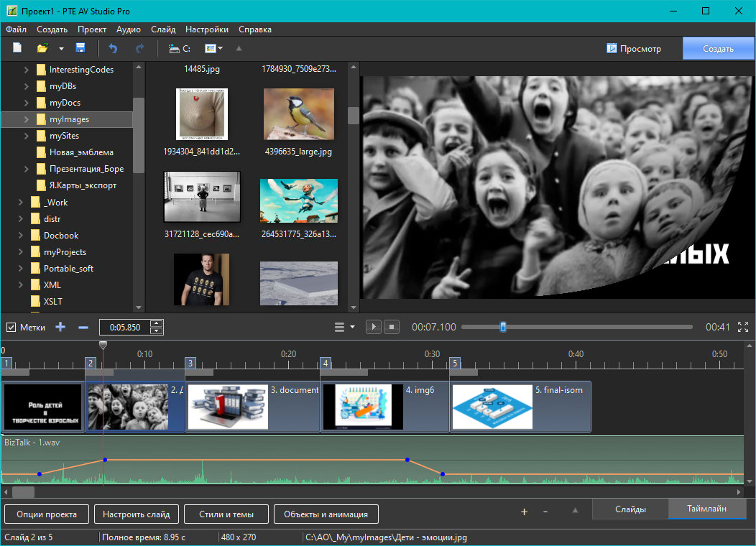Select the 1934304_841dd1d2 image thumbnail

(x=201, y=114)
